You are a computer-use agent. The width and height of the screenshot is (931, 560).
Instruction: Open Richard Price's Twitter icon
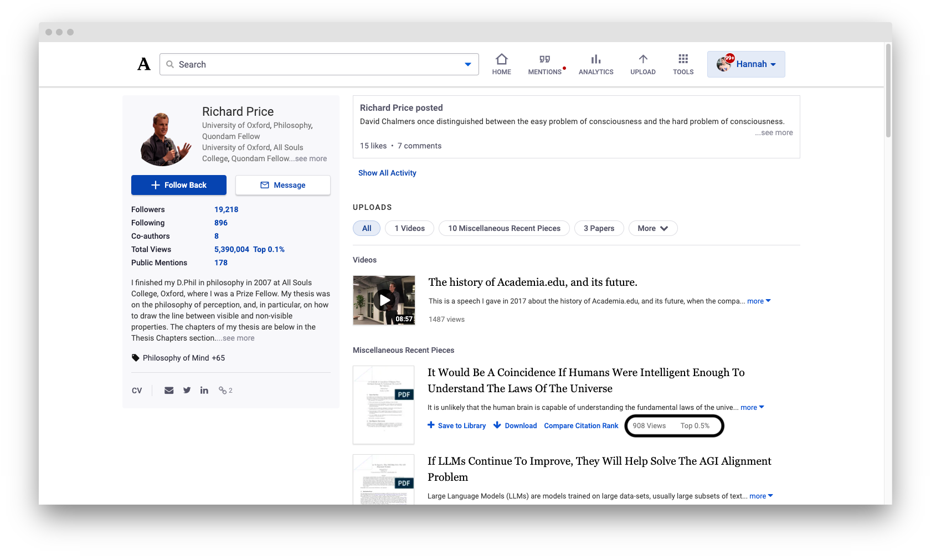pyautogui.click(x=187, y=391)
